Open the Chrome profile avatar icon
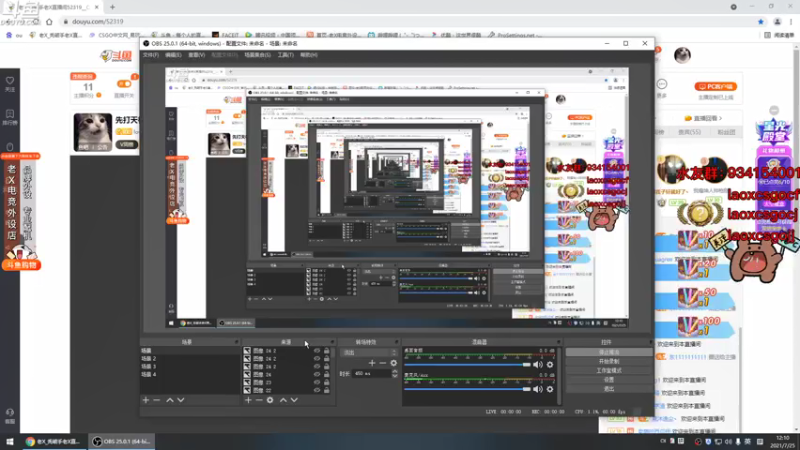 tap(777, 21)
